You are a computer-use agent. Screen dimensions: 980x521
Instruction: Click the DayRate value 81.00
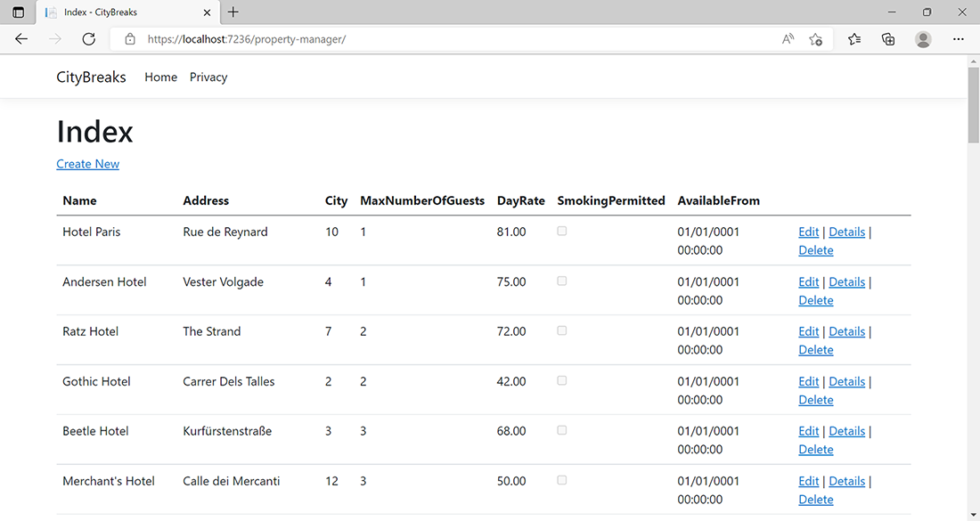[511, 232]
